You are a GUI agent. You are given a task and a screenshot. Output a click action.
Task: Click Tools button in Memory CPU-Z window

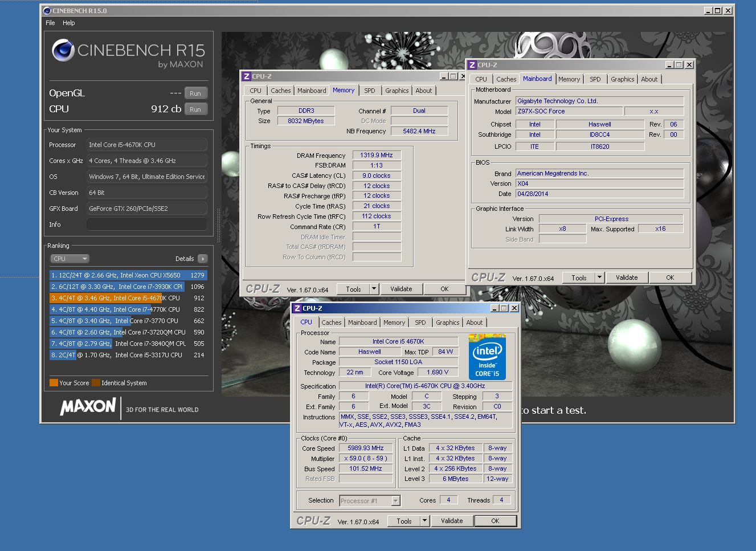353,289
